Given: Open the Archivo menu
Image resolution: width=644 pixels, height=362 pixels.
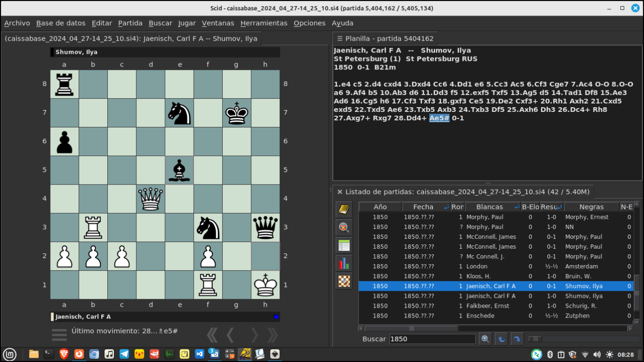Looking at the screenshot, I should (17, 23).
